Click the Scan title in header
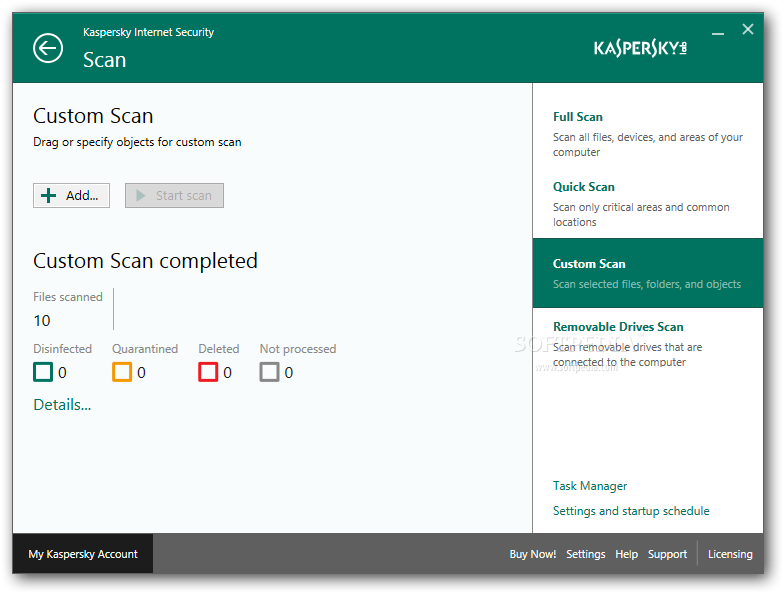Image resolution: width=784 pixels, height=594 pixels. pos(104,60)
